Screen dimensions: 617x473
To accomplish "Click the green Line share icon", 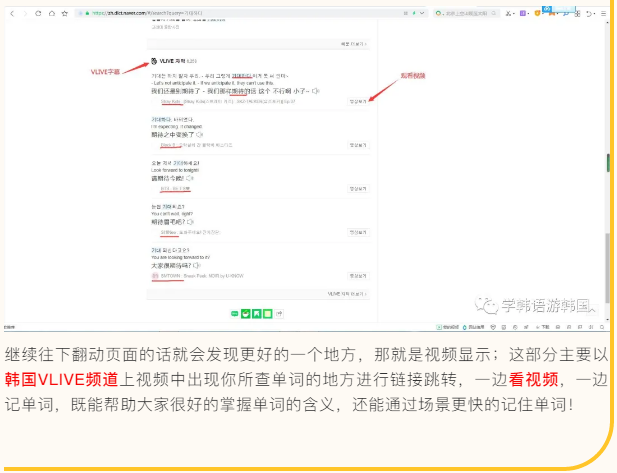I will click(235, 314).
